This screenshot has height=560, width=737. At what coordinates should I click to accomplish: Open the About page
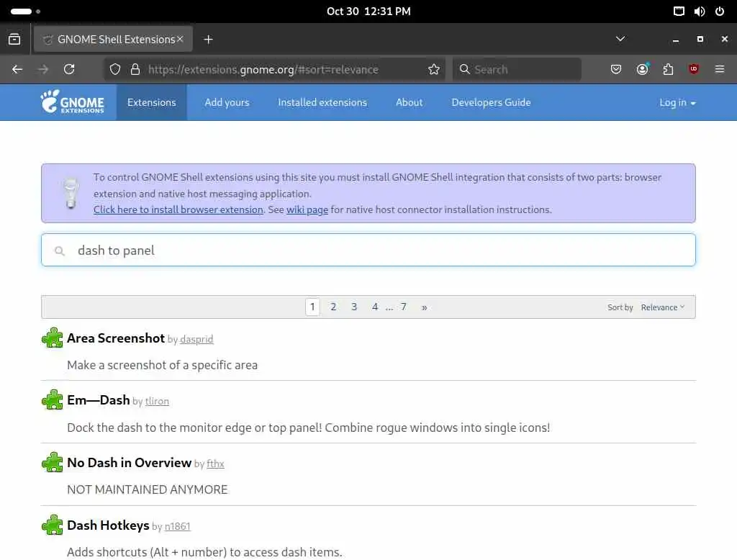point(409,102)
